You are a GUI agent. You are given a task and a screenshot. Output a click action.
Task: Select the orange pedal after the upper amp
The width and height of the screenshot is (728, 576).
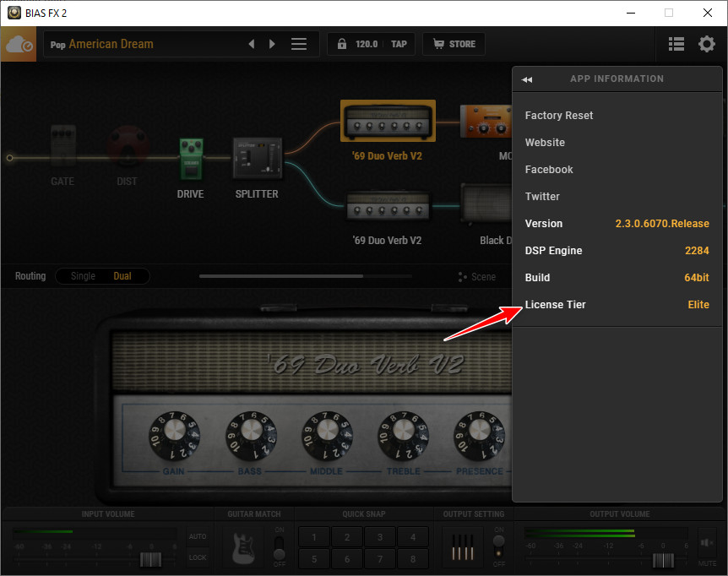click(x=486, y=121)
